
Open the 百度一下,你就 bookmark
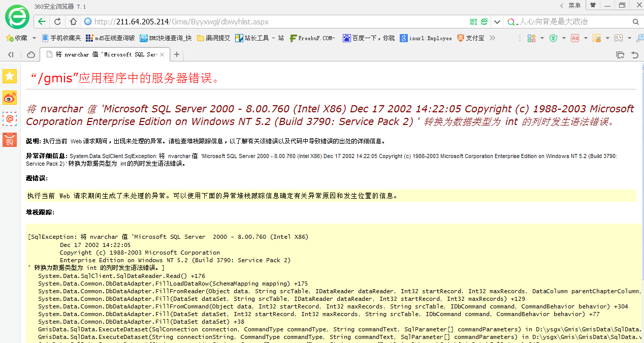tap(369, 38)
